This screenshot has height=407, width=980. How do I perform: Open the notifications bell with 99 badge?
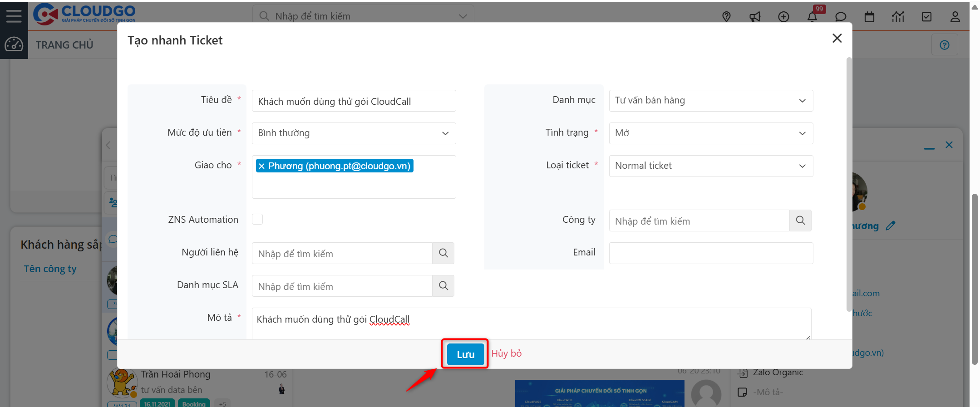click(813, 16)
